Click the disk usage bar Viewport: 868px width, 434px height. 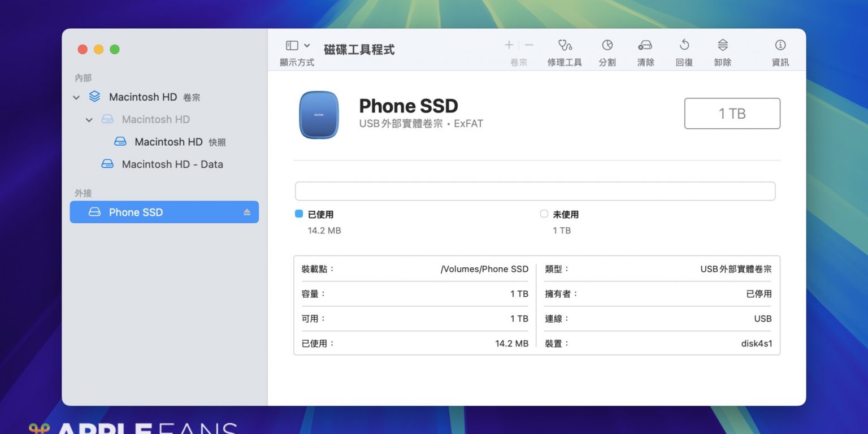pyautogui.click(x=535, y=191)
